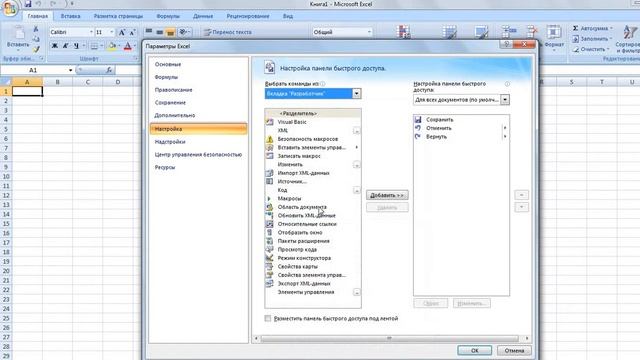
Task: Click the dialog horizontal scrollbar
Action: point(390,338)
